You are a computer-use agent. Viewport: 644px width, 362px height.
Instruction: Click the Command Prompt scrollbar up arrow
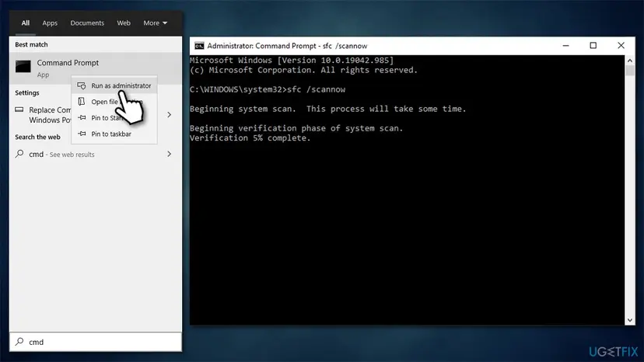(x=630, y=61)
